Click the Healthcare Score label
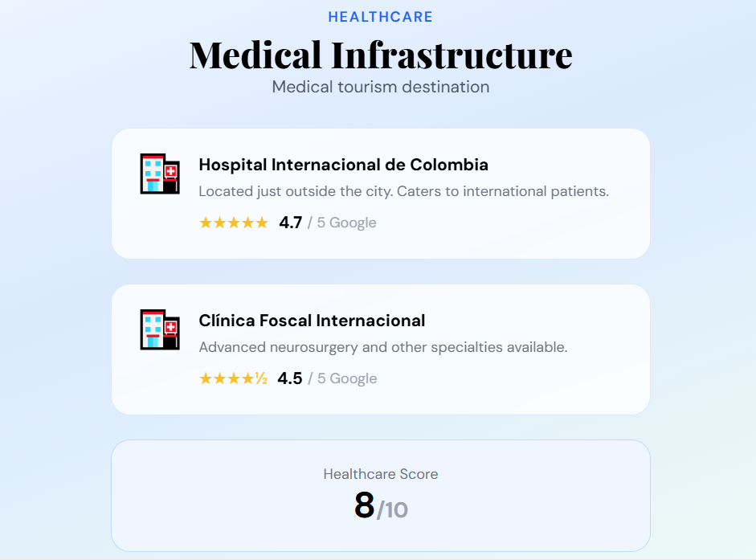 (380, 474)
